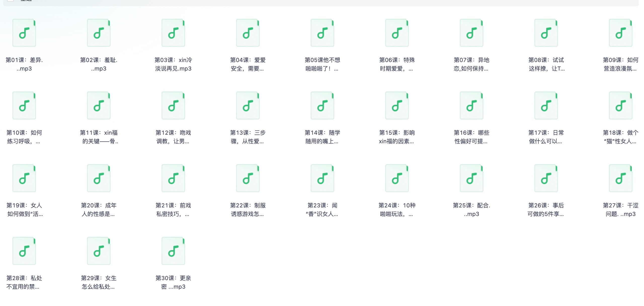Open the 第10课：如何练习呼吸 audio icon
Screen dimensions: 644x306
click(x=24, y=105)
